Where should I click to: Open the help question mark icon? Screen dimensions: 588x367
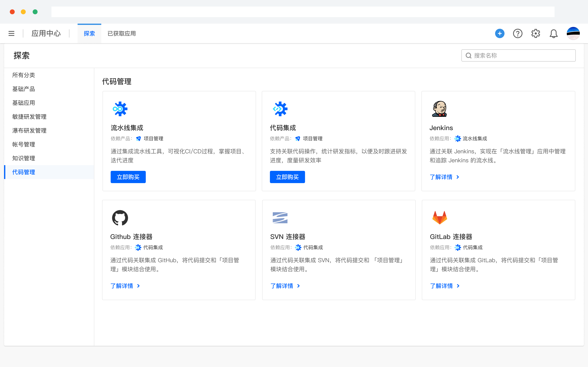point(518,33)
